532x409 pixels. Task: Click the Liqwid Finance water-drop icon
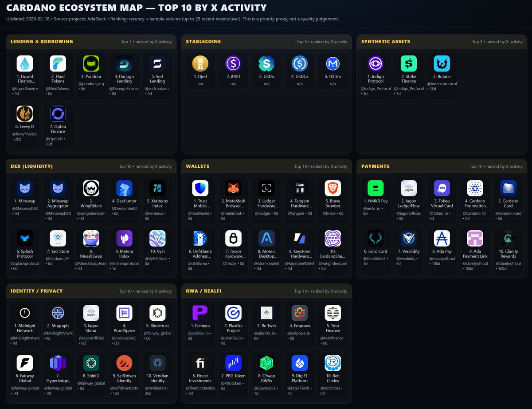pyautogui.click(x=25, y=63)
